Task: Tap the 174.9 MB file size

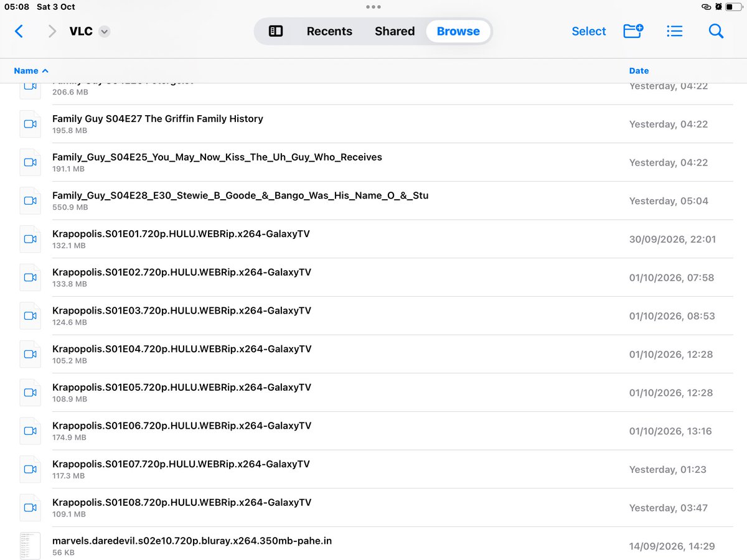Action: (x=70, y=437)
